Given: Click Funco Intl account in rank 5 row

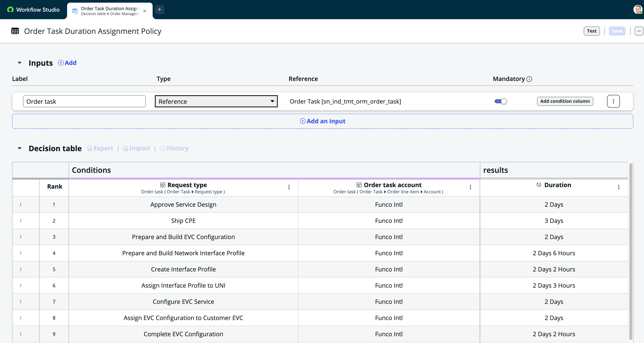Looking at the screenshot, I should click(x=389, y=269).
